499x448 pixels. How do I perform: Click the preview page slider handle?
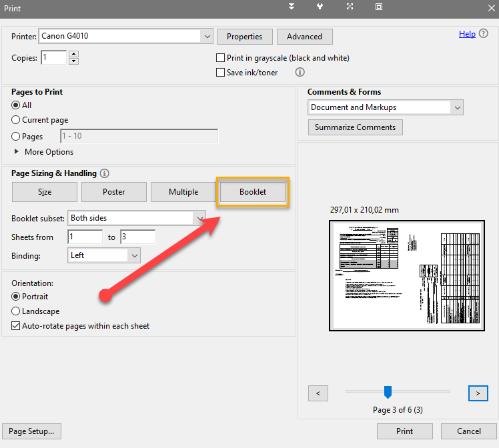(x=388, y=392)
